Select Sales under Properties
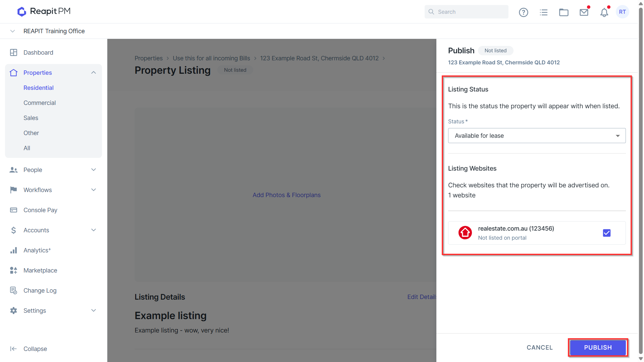 [x=31, y=118]
